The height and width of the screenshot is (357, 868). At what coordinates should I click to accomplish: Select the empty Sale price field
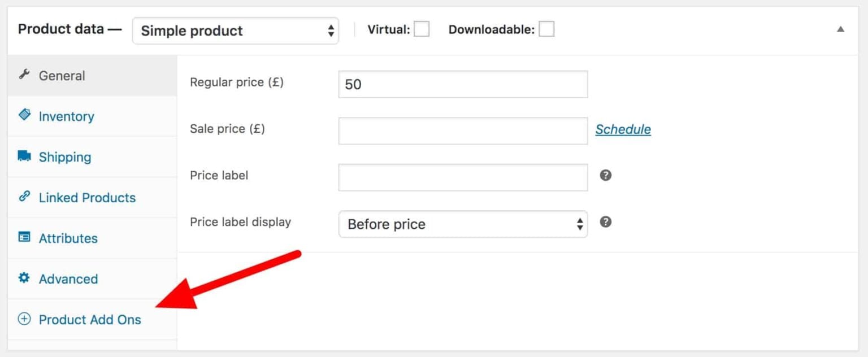click(463, 130)
